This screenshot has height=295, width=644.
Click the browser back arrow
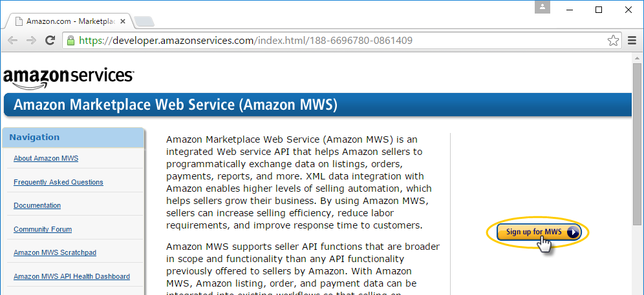click(13, 40)
